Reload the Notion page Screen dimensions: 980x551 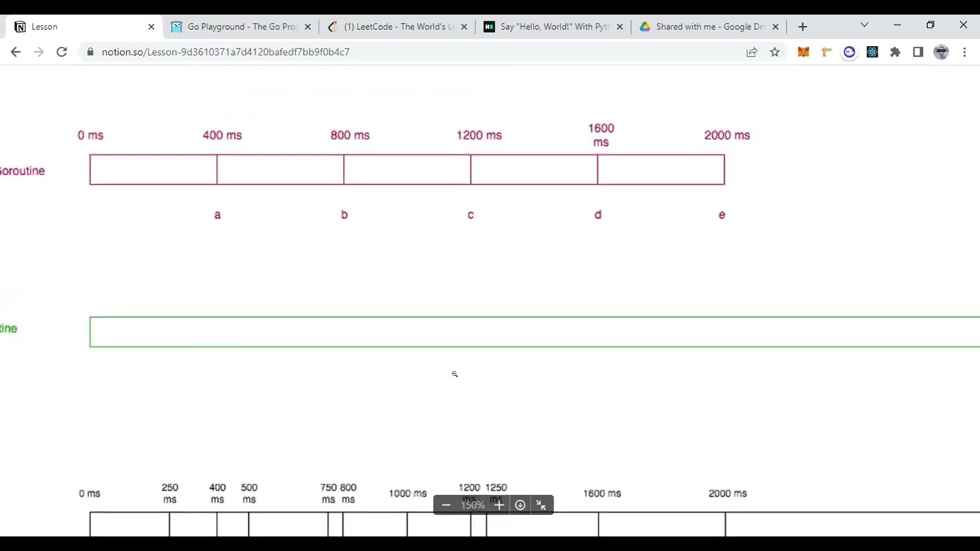[x=61, y=52]
